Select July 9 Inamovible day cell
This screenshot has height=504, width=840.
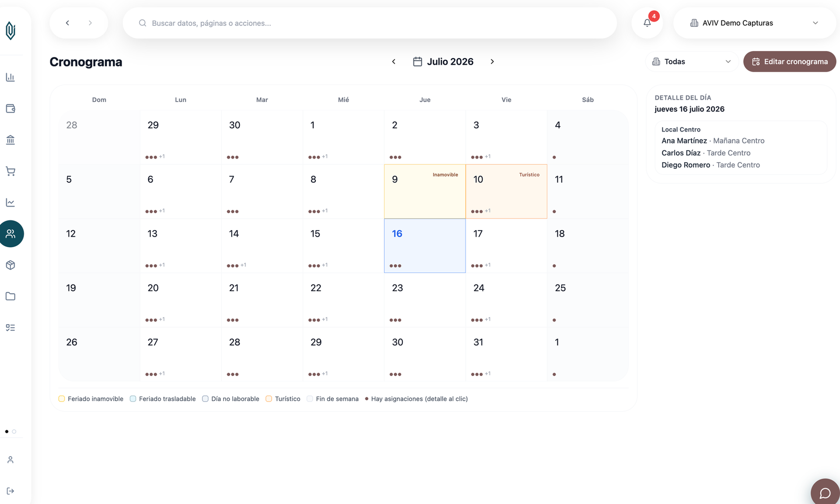tap(425, 191)
